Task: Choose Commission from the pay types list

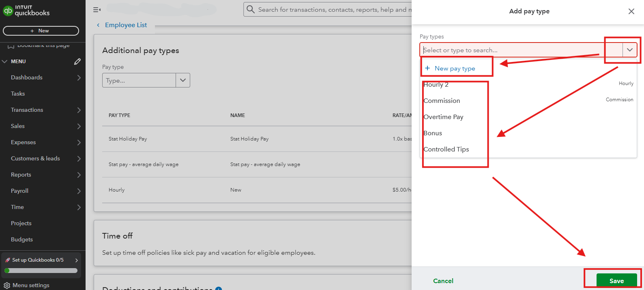Action: [x=528, y=101]
